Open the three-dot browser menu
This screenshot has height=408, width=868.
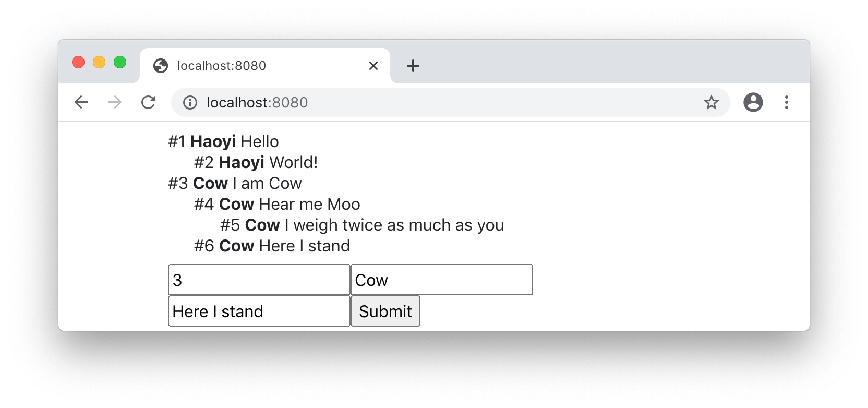click(x=787, y=102)
